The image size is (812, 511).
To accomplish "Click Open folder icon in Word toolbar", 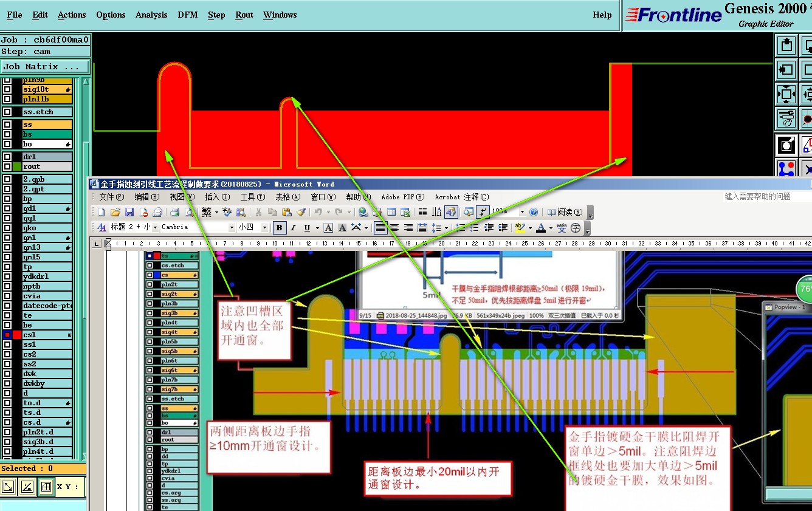I will pyautogui.click(x=115, y=212).
